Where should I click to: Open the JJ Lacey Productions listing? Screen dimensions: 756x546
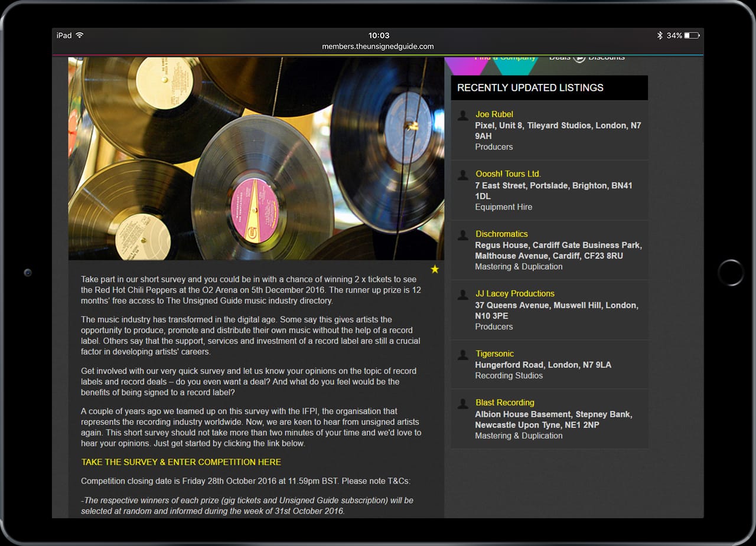coord(515,293)
